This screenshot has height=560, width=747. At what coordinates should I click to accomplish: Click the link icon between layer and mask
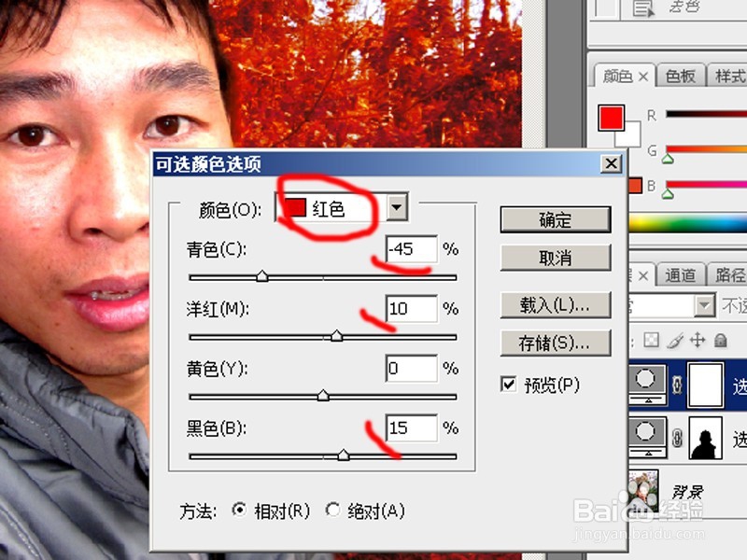coord(676,385)
